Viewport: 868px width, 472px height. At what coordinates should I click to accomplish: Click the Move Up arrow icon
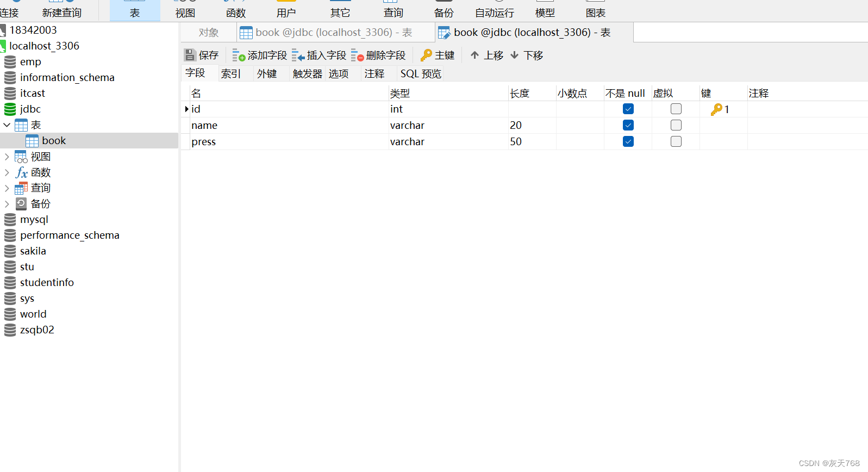pyautogui.click(x=474, y=55)
